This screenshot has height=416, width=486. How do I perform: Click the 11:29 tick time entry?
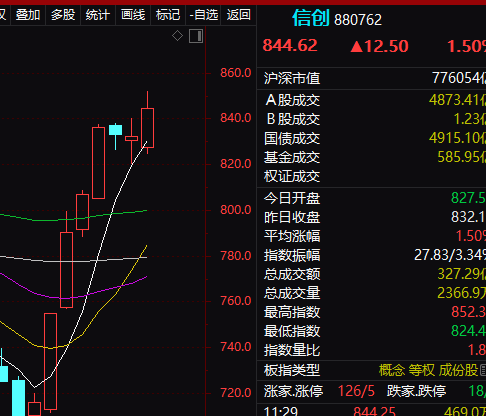pyautogui.click(x=280, y=411)
